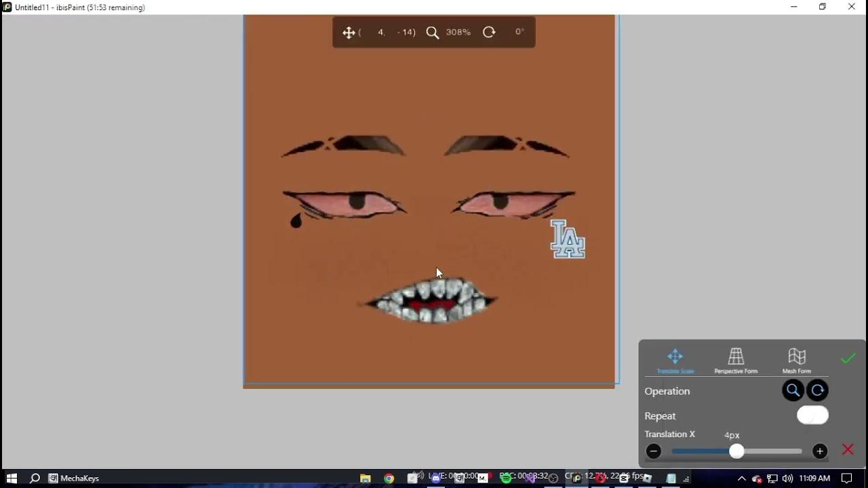868x488 pixels.
Task: Click the move arrows icon in the top overlay
Action: click(349, 33)
